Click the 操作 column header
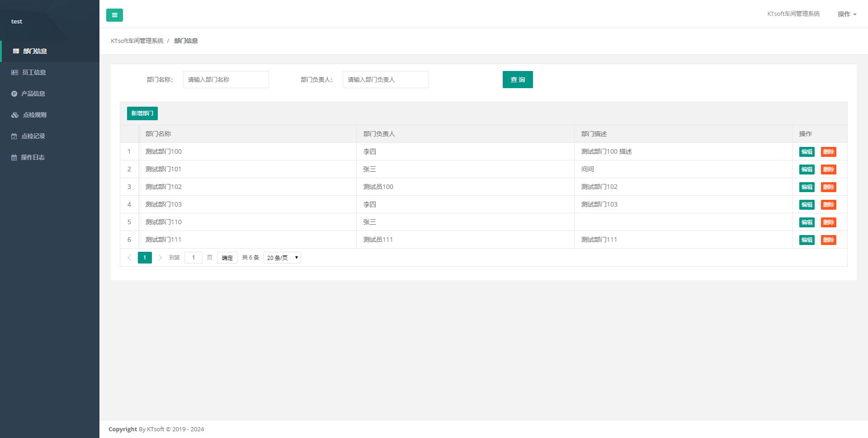 (820, 134)
